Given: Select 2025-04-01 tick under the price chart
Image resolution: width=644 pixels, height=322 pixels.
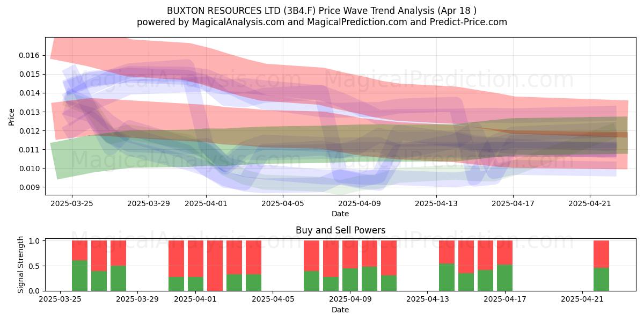Looking at the screenshot, I should (x=206, y=204).
